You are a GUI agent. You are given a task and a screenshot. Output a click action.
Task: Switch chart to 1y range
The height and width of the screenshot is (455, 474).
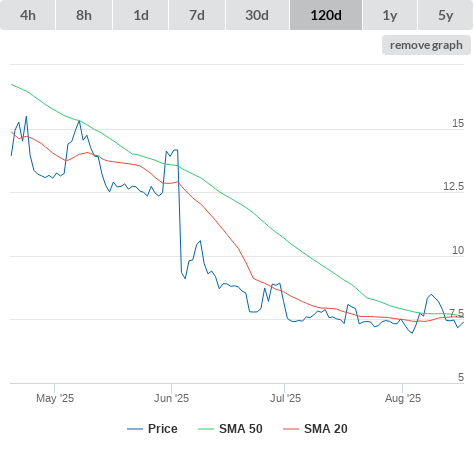click(x=390, y=15)
